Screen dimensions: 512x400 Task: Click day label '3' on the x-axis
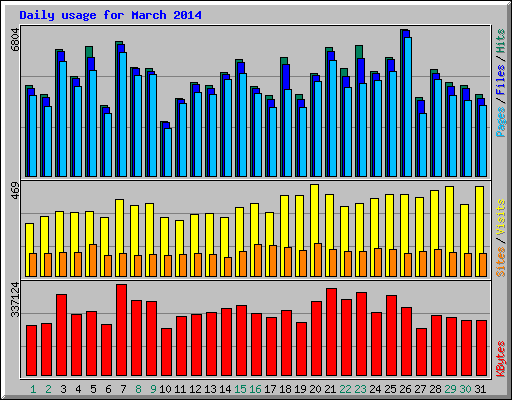(63, 389)
